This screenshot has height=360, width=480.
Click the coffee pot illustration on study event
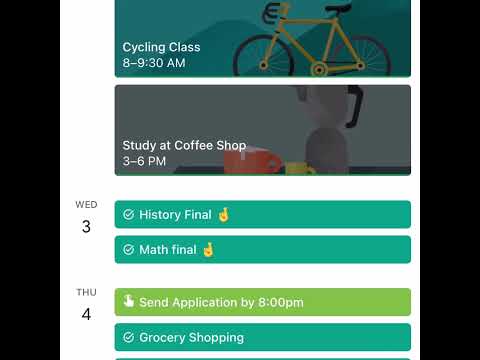tap(328, 128)
